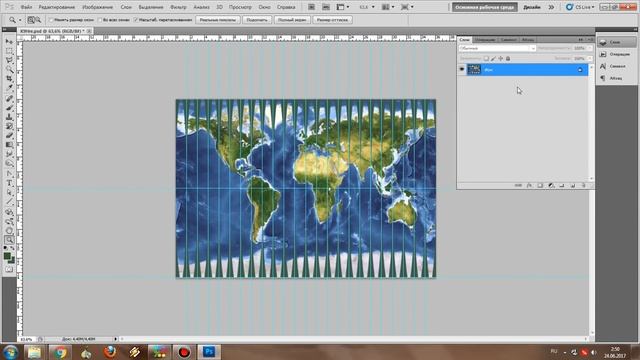Screen dimensions: 640x360
Task: Select the Horizontal Type tool
Action: 9,183
